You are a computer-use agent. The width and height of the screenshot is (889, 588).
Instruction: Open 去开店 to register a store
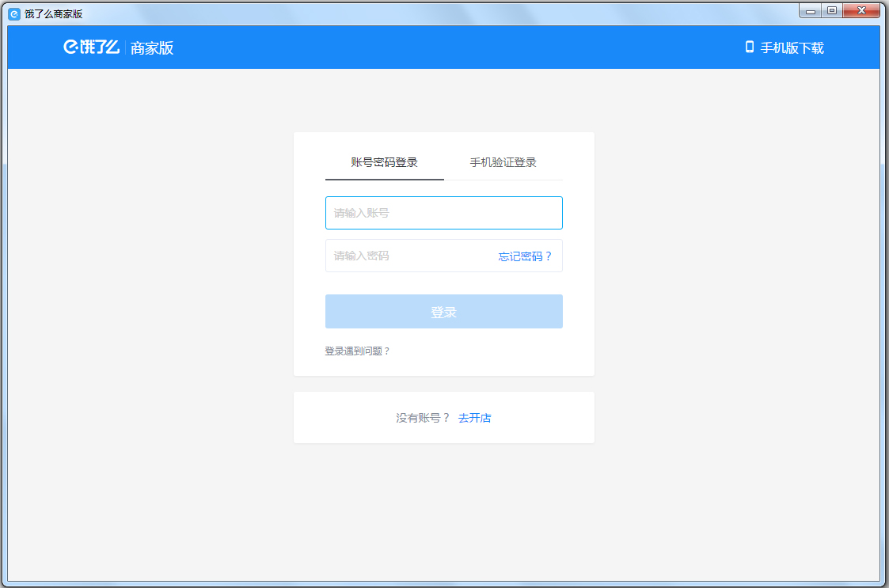(476, 417)
